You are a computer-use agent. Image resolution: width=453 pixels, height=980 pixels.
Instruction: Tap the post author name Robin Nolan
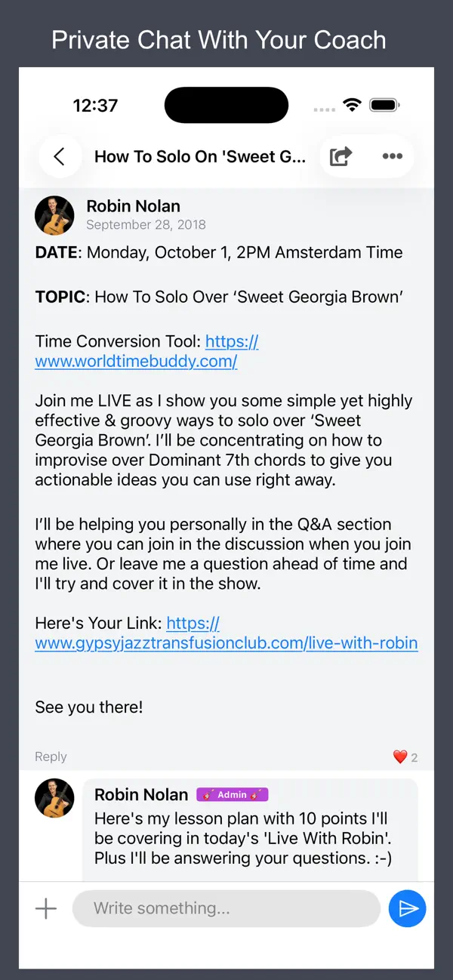click(134, 205)
